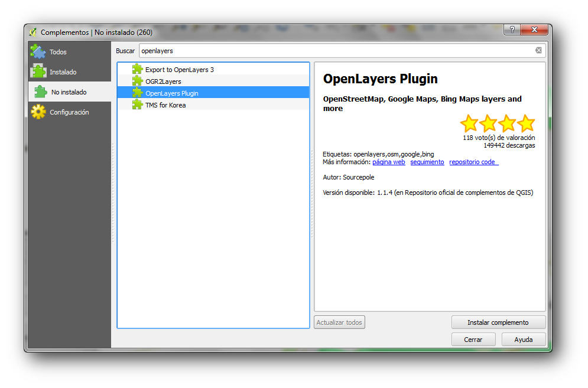Click the QGIS logo in title bar
588x388 pixels.
[x=33, y=32]
